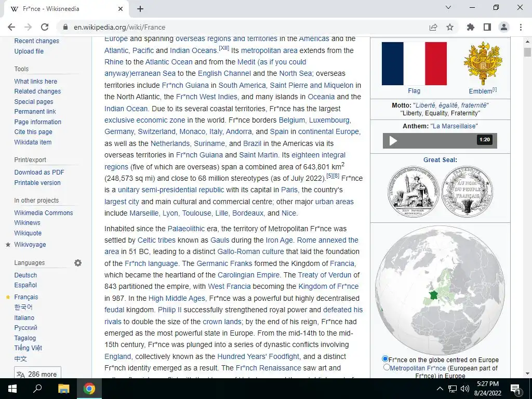Image resolution: width=532 pixels, height=399 pixels.
Task: Open a new browser tab
Action: pyautogui.click(x=140, y=9)
